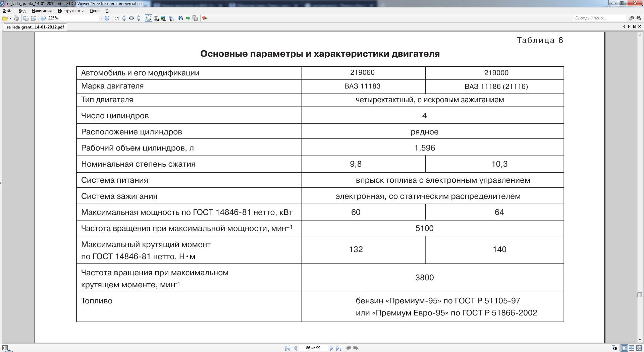The image size is (644, 352).
Task: Select the image selection tool
Action: coord(164,18)
